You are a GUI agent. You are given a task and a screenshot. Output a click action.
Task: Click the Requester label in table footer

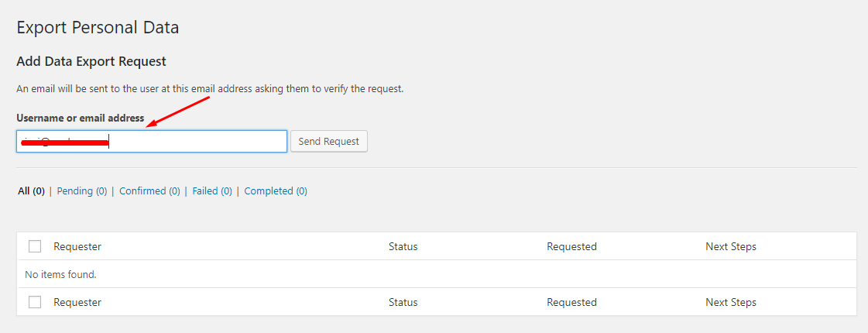click(77, 303)
